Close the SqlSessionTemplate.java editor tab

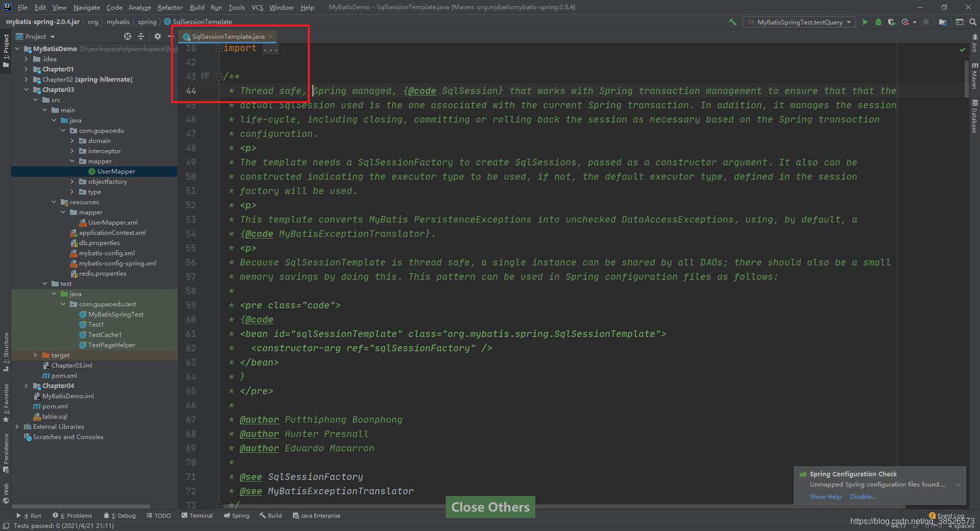click(271, 36)
